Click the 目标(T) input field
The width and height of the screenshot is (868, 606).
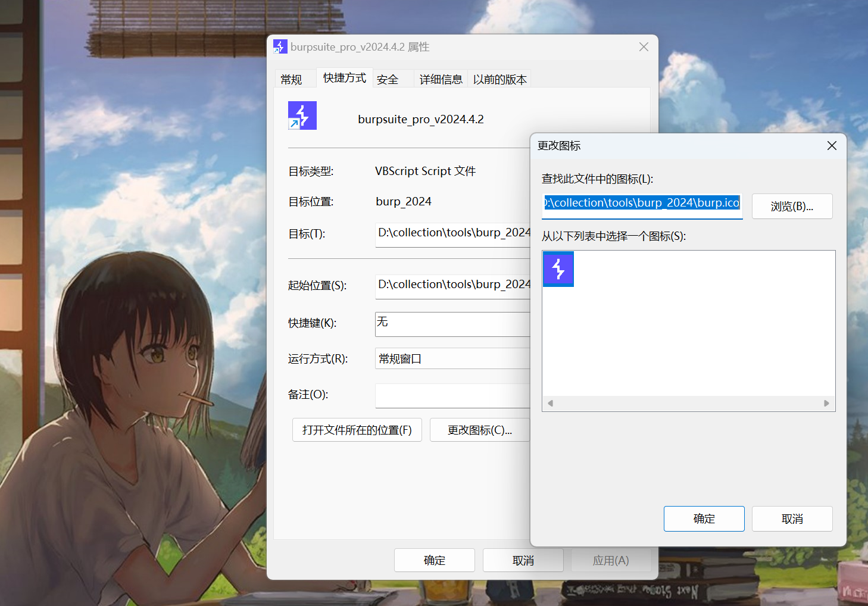pyautogui.click(x=452, y=235)
